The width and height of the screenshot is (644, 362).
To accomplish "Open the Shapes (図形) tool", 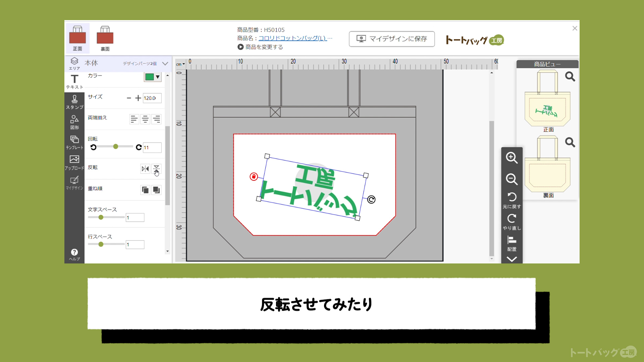I will tap(74, 122).
